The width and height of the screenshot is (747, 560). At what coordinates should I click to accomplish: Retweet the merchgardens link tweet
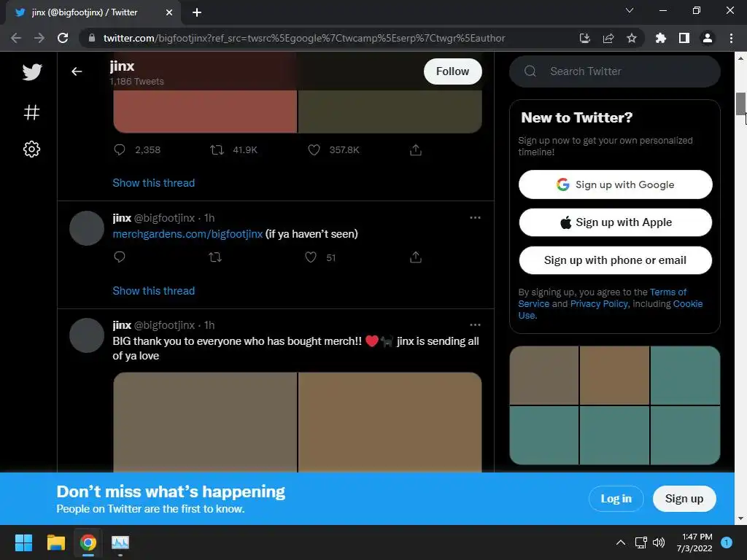[x=215, y=257]
